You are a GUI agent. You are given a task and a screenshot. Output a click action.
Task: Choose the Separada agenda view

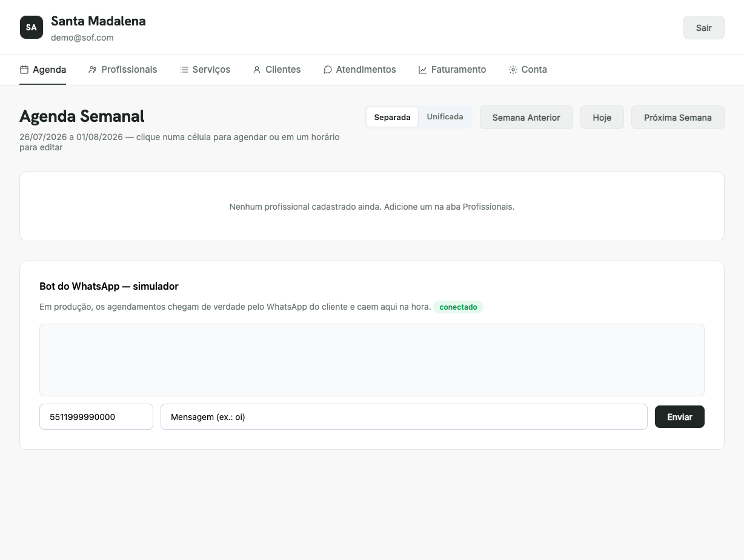392,117
